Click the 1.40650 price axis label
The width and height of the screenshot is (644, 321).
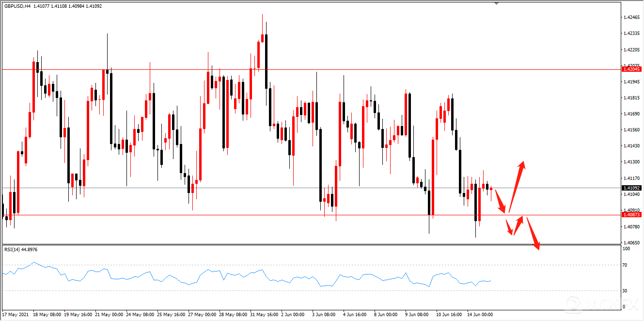point(632,242)
